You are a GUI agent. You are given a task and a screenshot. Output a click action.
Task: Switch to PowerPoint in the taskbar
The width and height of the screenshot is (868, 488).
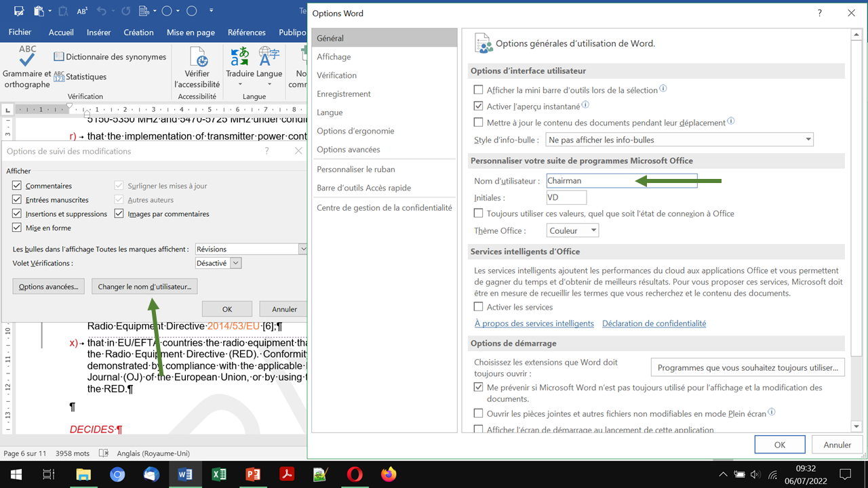pos(253,474)
